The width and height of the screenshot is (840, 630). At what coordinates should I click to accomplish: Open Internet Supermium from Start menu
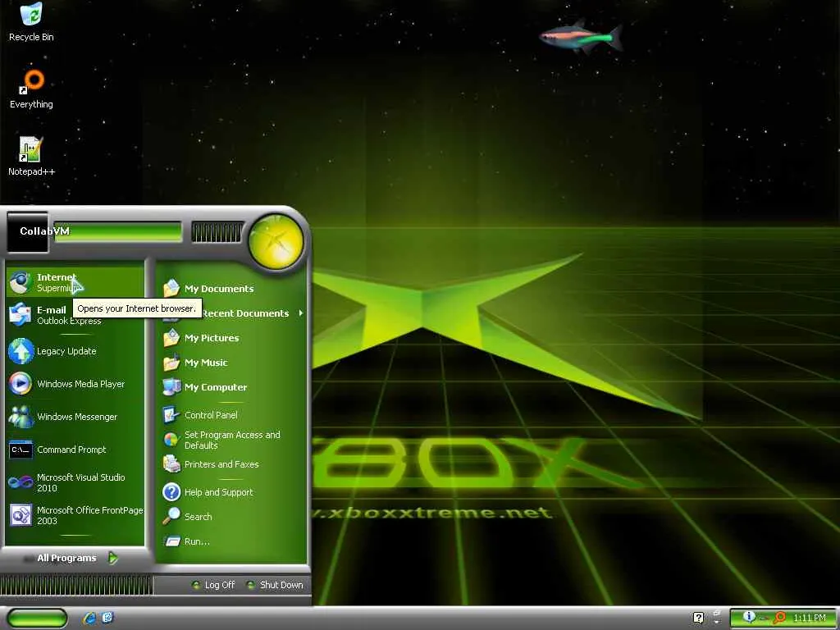(x=75, y=282)
